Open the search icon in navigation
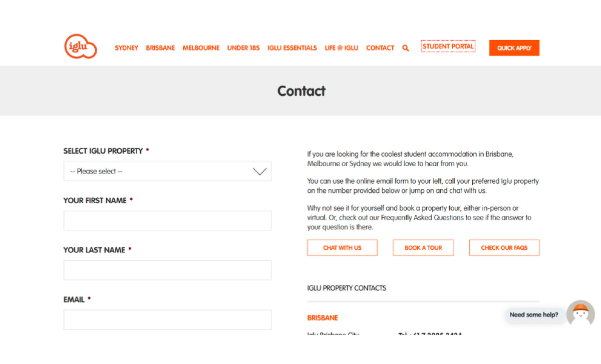The image size is (601, 364). click(x=405, y=48)
